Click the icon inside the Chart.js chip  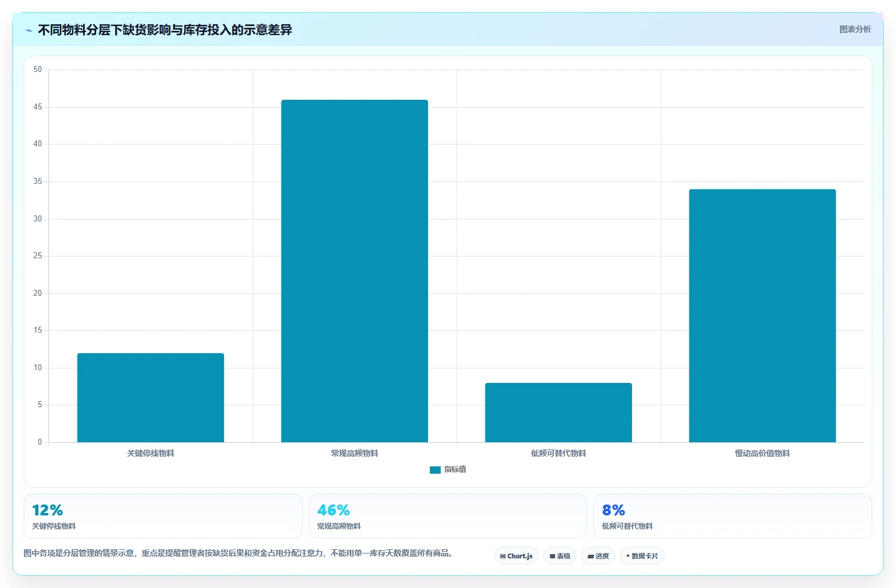click(x=502, y=557)
